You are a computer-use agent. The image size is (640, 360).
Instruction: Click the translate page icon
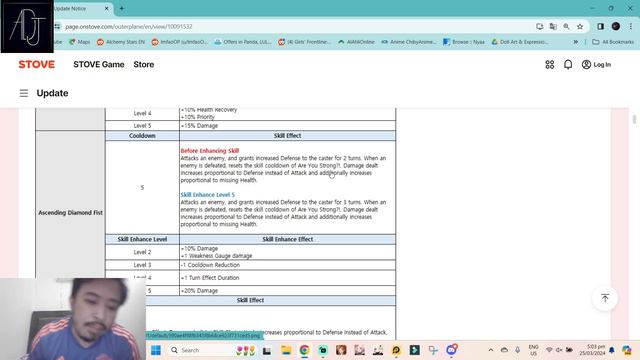pyautogui.click(x=553, y=27)
